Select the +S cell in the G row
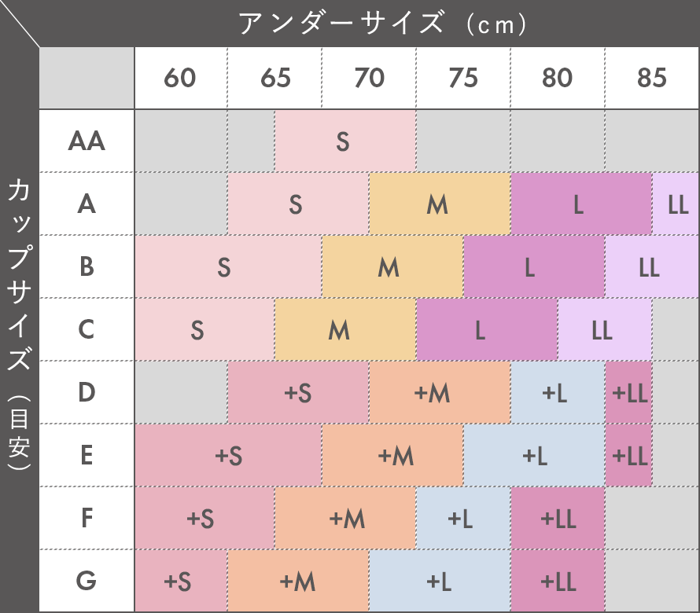 click(181, 582)
